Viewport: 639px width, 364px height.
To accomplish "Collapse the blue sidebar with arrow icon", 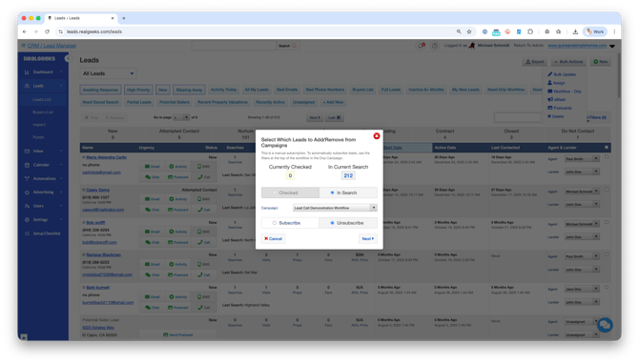I will 68,59.
